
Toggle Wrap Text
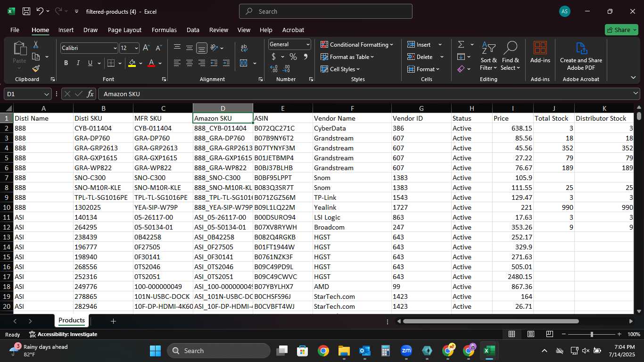pos(244,48)
